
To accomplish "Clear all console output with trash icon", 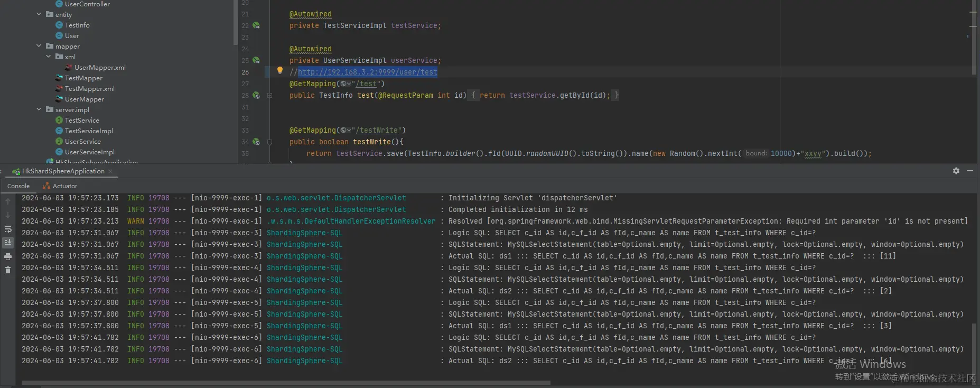I will (8, 270).
